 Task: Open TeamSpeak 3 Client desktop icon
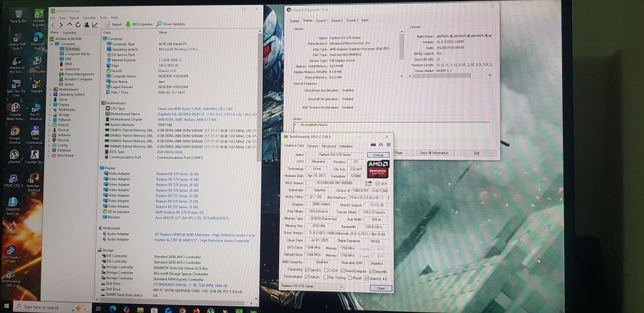[x=11, y=254]
